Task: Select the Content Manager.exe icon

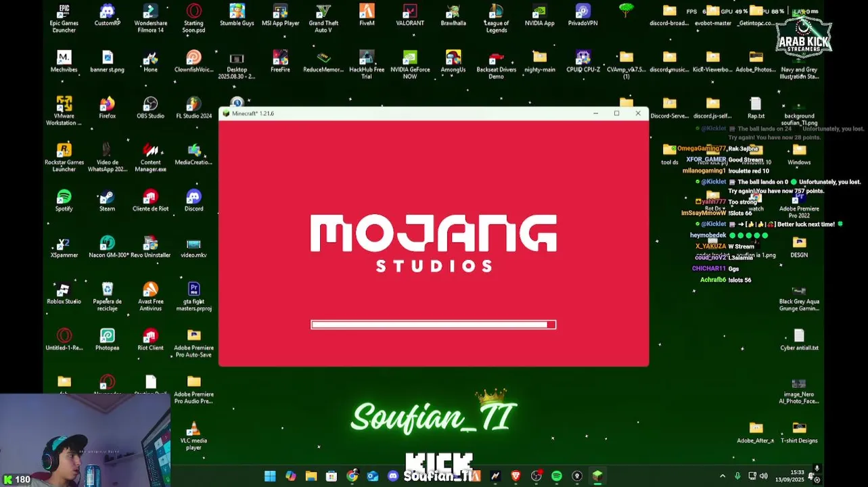Action: (150, 158)
